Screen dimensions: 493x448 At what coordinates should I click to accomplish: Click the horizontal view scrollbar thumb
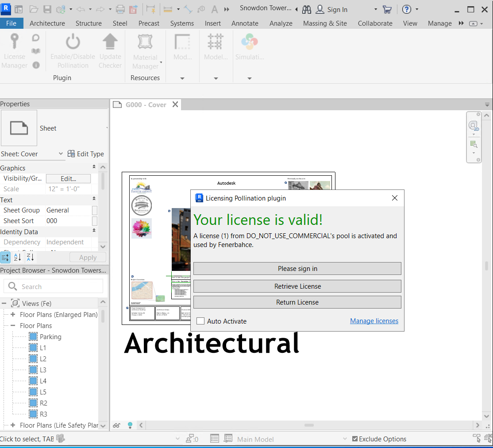309,425
